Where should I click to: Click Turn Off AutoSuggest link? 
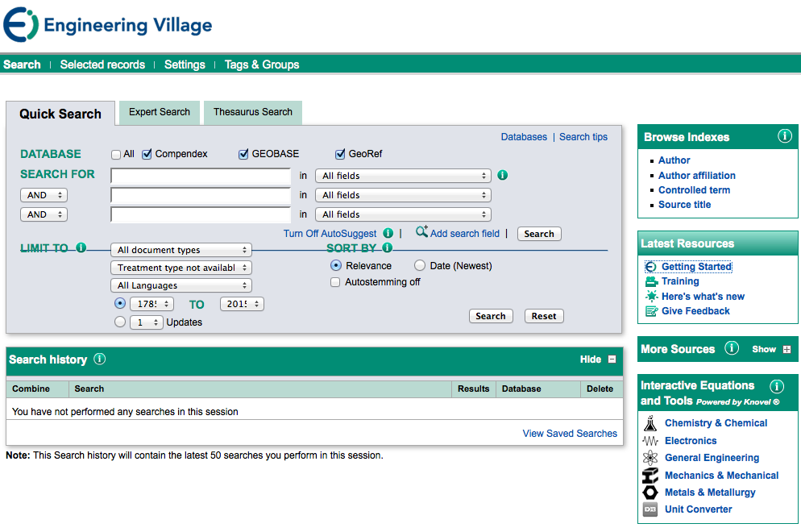pyautogui.click(x=330, y=234)
